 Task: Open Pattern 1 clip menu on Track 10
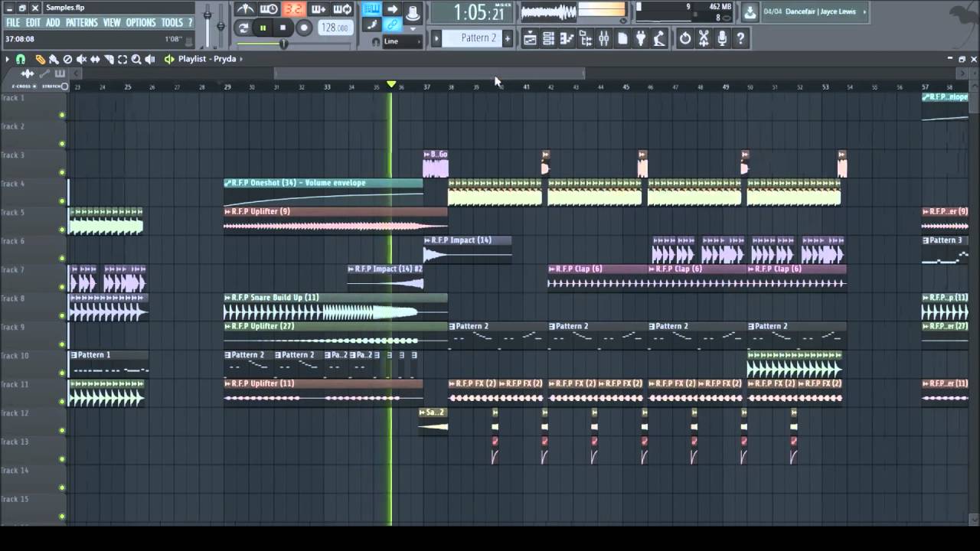[x=73, y=355]
